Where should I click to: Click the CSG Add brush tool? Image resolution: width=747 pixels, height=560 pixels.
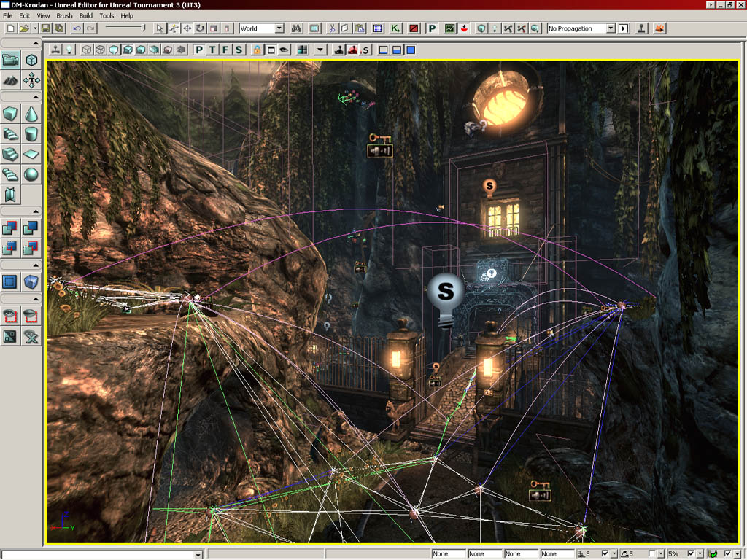[10, 229]
